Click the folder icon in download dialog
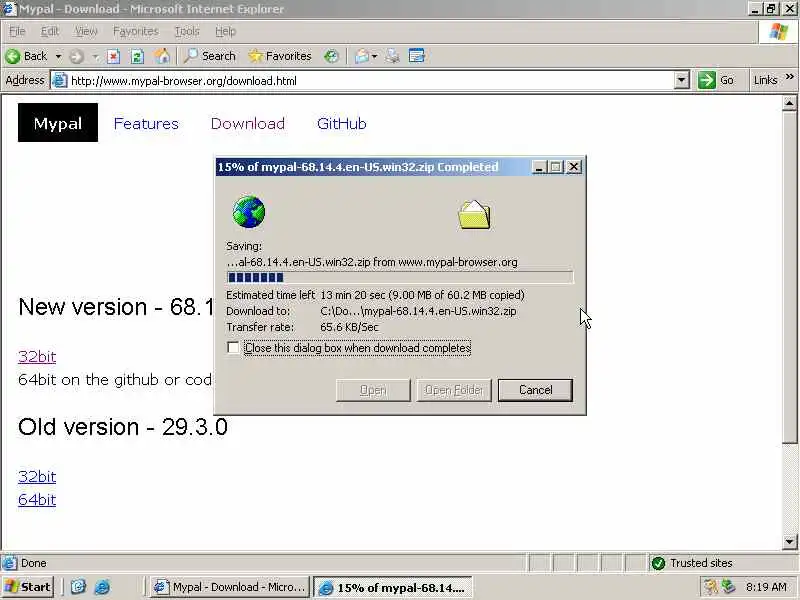 474,215
